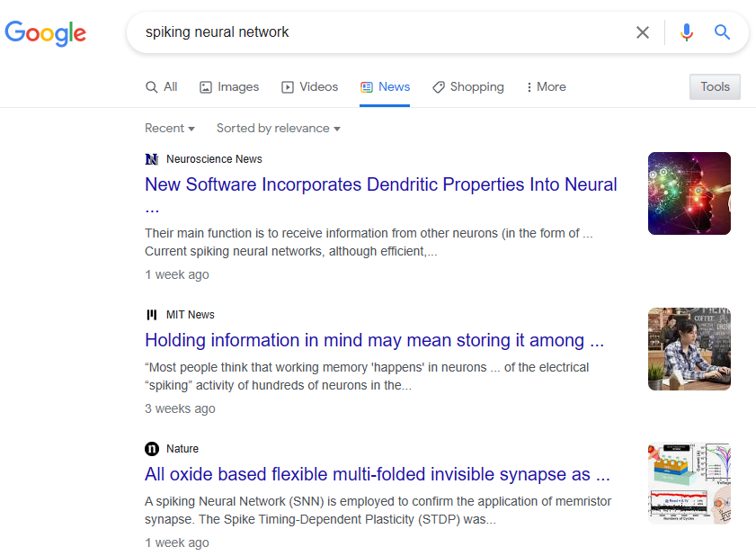
Task: Switch to the Shopping tab
Action: (x=468, y=87)
